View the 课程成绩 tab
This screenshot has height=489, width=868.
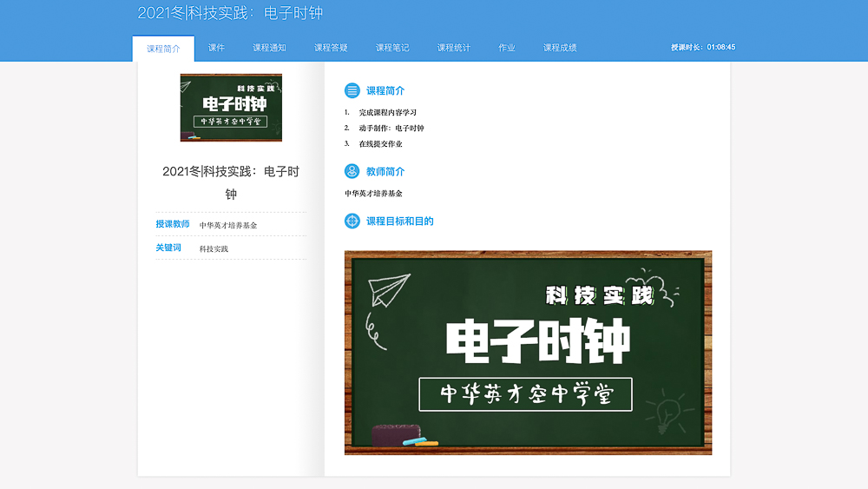560,48
